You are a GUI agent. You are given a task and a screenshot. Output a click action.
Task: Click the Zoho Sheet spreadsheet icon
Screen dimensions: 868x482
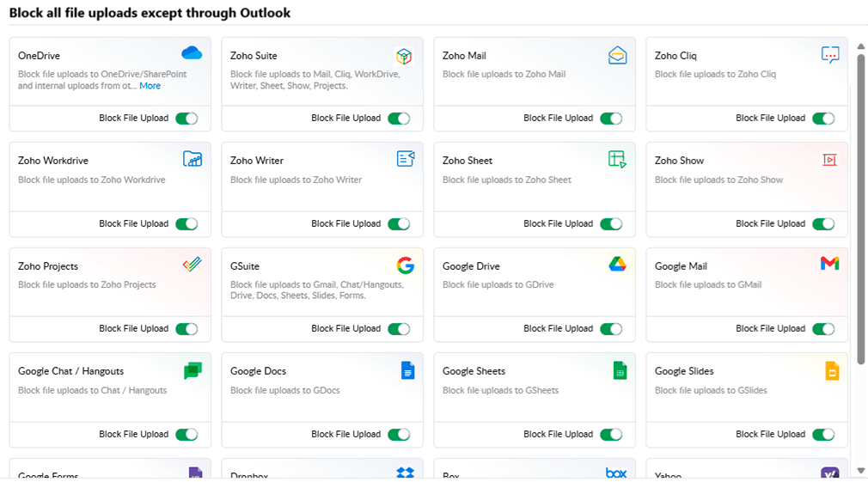617,159
